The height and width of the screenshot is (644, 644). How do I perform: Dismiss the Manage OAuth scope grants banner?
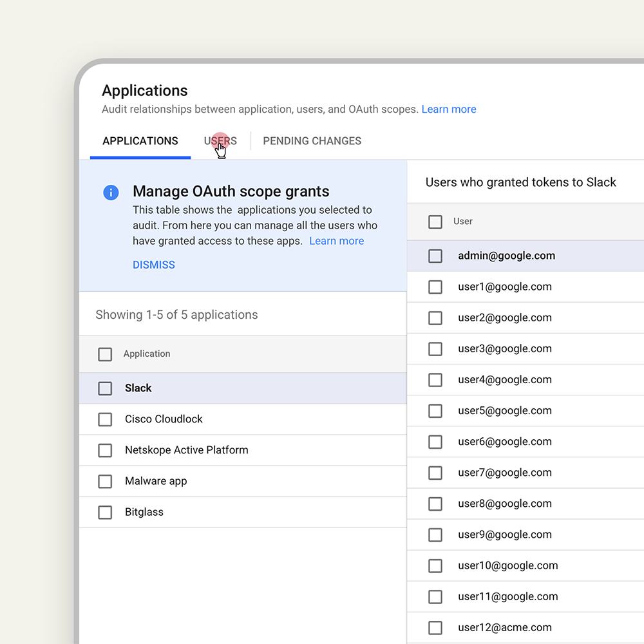154,265
